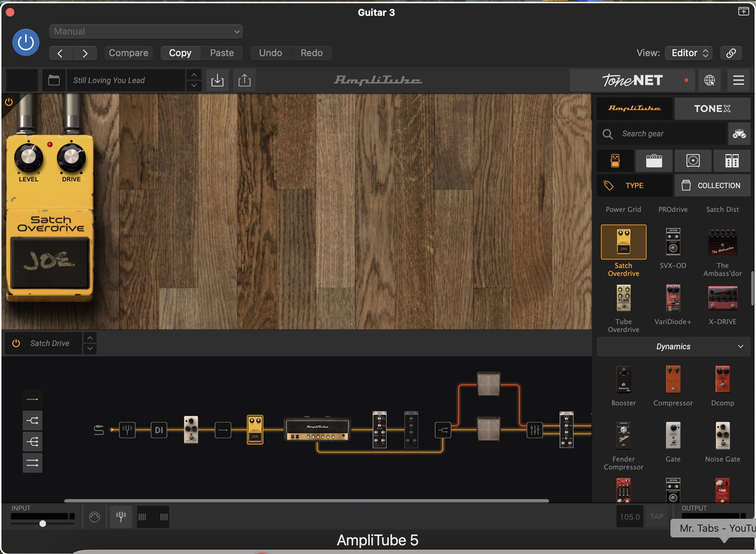Toggle the pedal view power icon top-left
The height and width of the screenshot is (554, 756).
coord(9,102)
